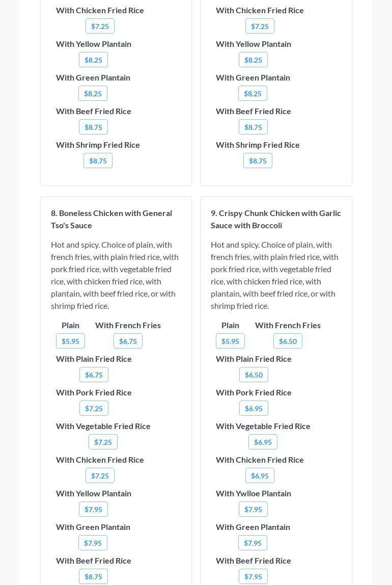Screen dimensions: 392x585
Task: Open the Boneless Chicken with General Tso's Sauce title
Action: point(111,219)
